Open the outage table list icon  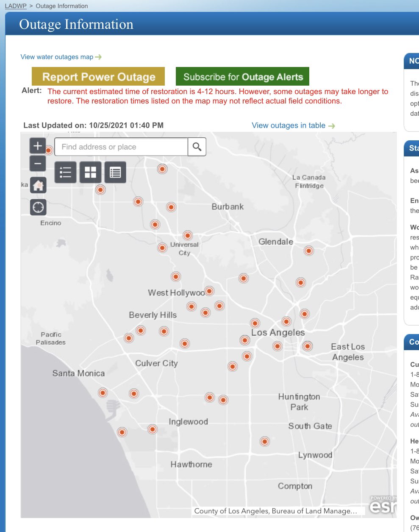(115, 172)
